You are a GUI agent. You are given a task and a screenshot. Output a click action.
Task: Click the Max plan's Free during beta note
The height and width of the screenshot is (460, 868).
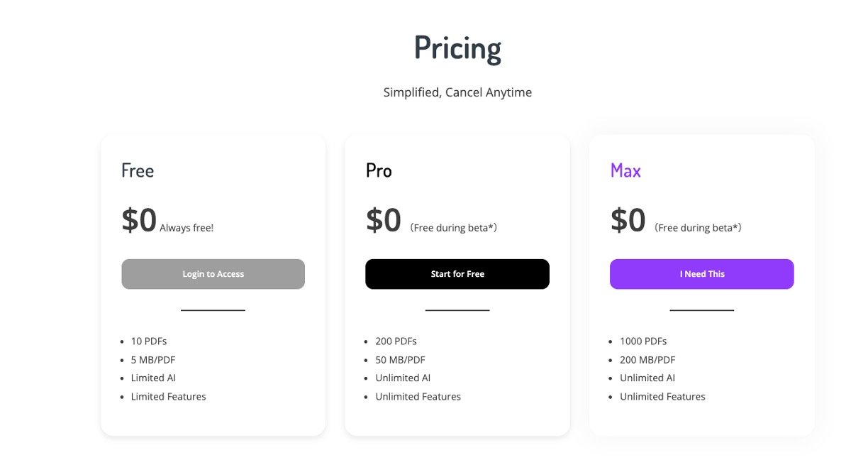click(698, 228)
